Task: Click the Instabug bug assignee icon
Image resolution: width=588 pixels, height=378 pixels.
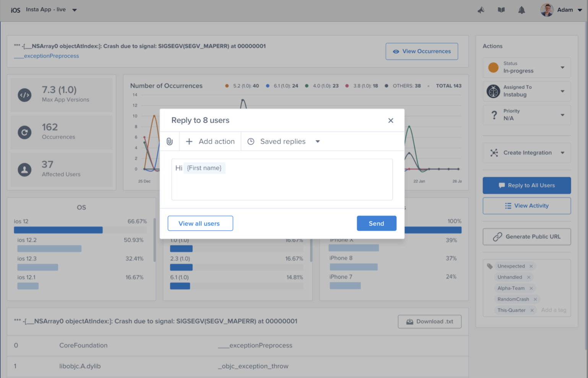Action: [x=493, y=91]
